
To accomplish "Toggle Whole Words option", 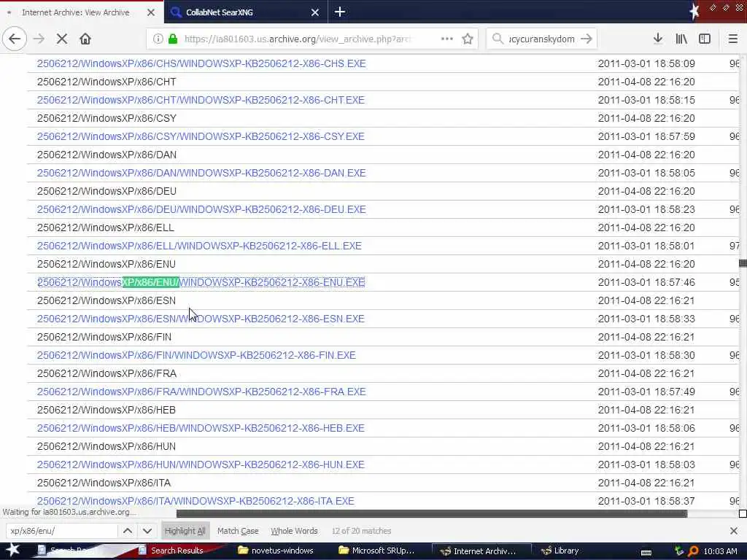I will click(295, 531).
